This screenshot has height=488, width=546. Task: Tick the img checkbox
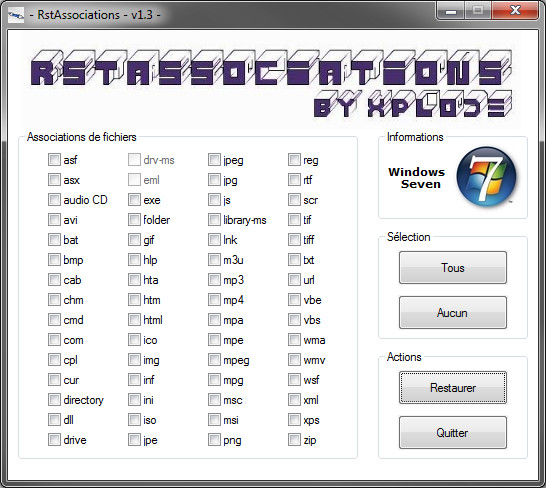click(x=134, y=360)
